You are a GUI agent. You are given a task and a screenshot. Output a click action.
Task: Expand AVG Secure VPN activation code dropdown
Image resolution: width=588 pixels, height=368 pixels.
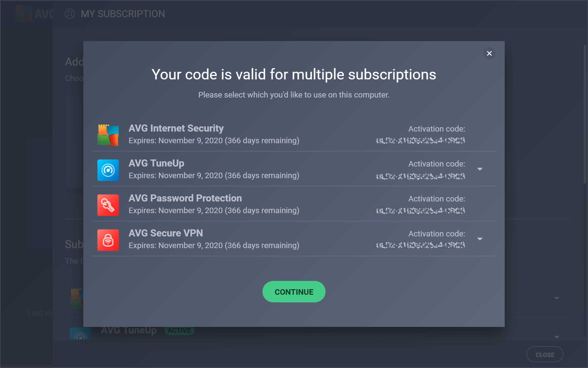click(480, 239)
